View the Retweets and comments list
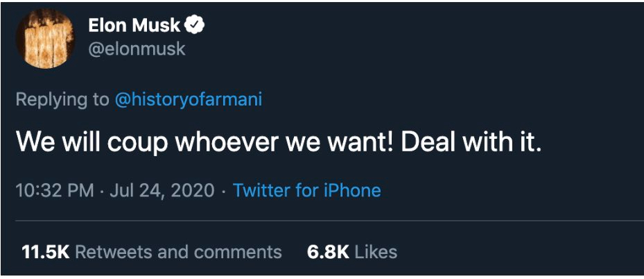 (178, 251)
